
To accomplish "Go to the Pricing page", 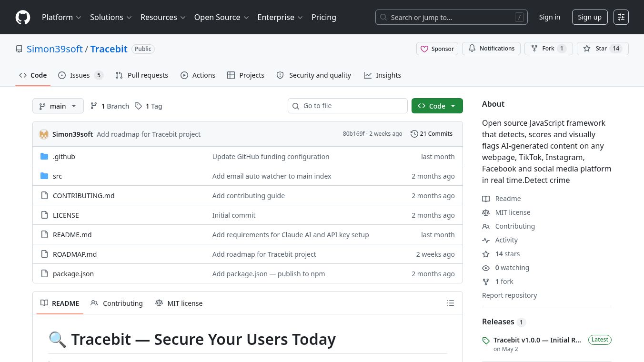I will [x=324, y=17].
